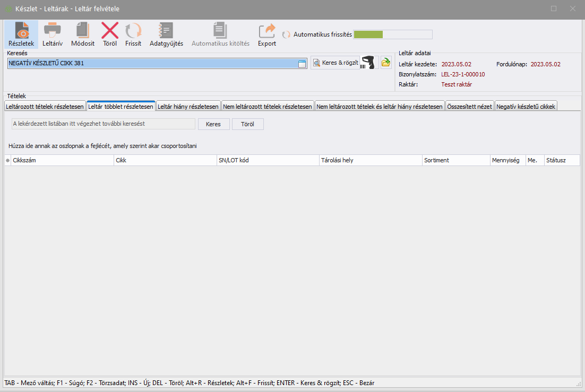Click the list filter search input field
585x392 pixels.
click(103, 124)
